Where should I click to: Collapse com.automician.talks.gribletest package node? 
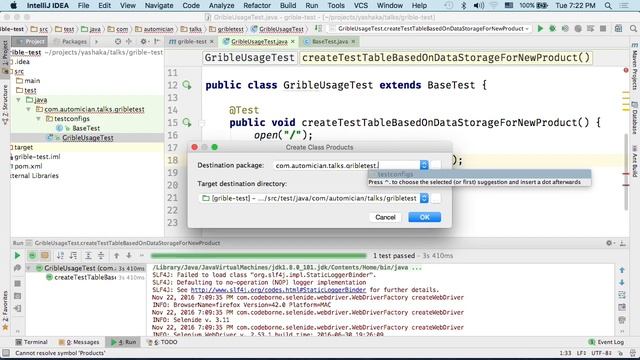click(x=28, y=109)
